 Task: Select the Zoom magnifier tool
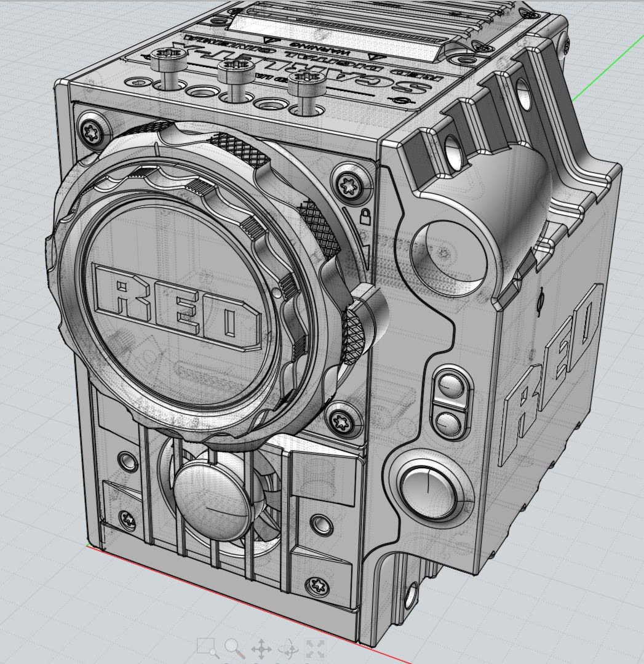click(x=234, y=648)
